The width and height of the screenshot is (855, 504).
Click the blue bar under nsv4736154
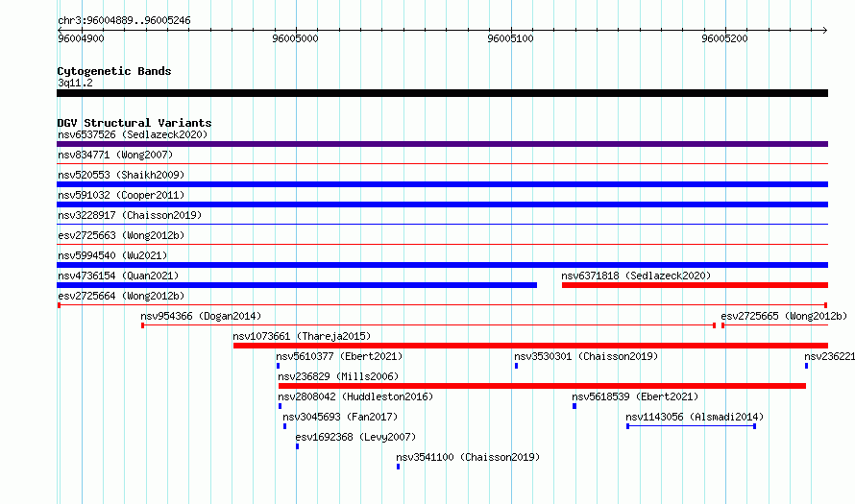click(297, 285)
